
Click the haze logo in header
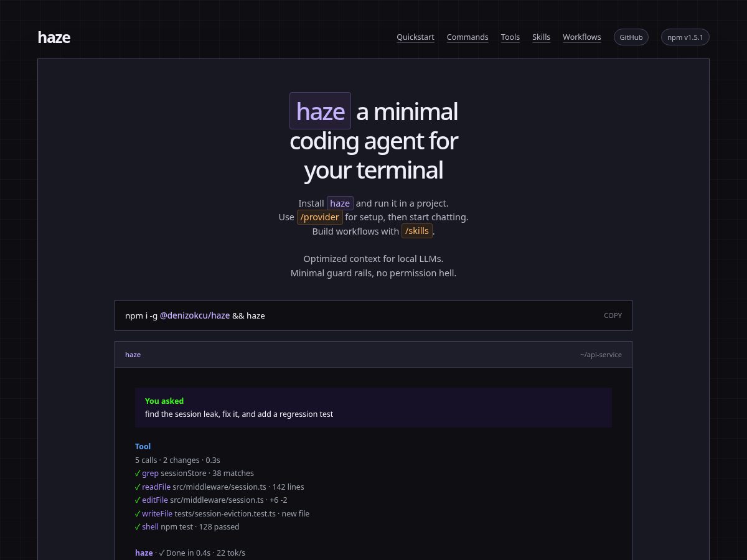coord(54,37)
